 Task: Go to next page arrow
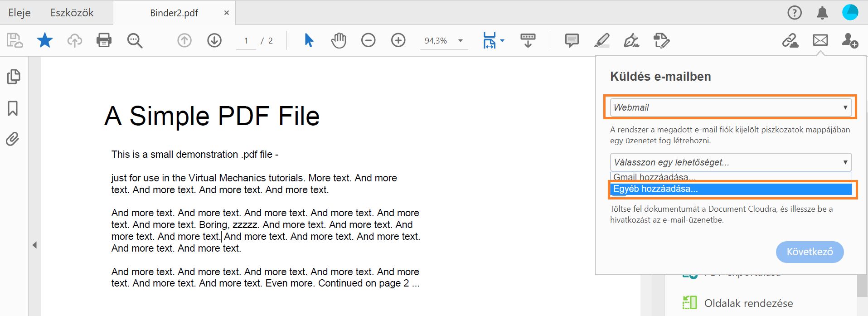click(214, 40)
